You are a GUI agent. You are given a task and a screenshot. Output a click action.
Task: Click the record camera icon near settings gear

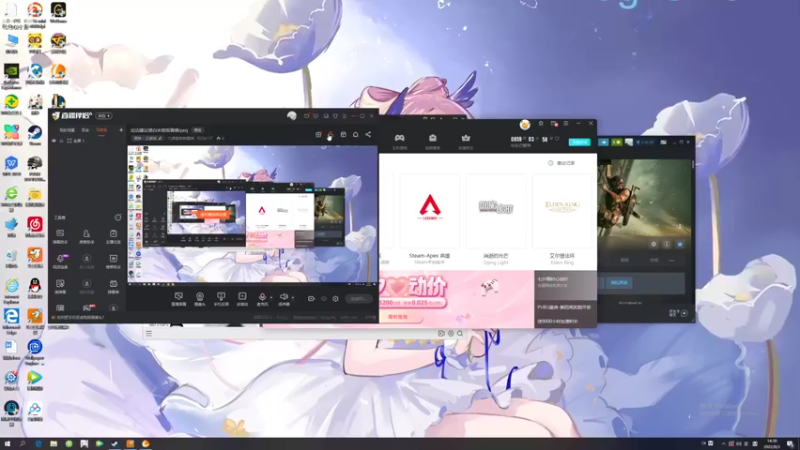311,298
